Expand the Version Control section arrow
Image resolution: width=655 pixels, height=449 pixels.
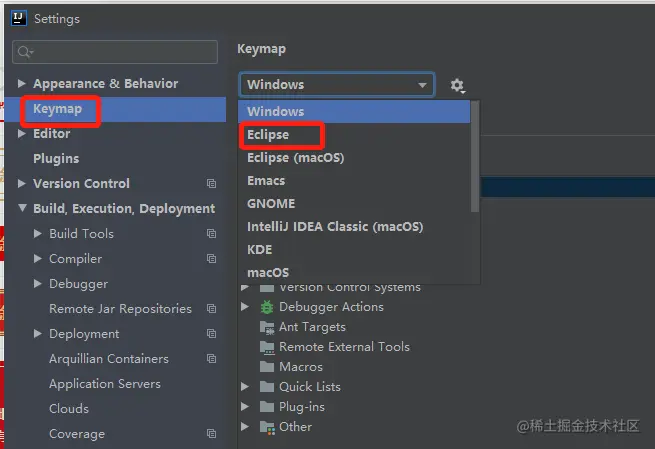[x=21, y=184]
